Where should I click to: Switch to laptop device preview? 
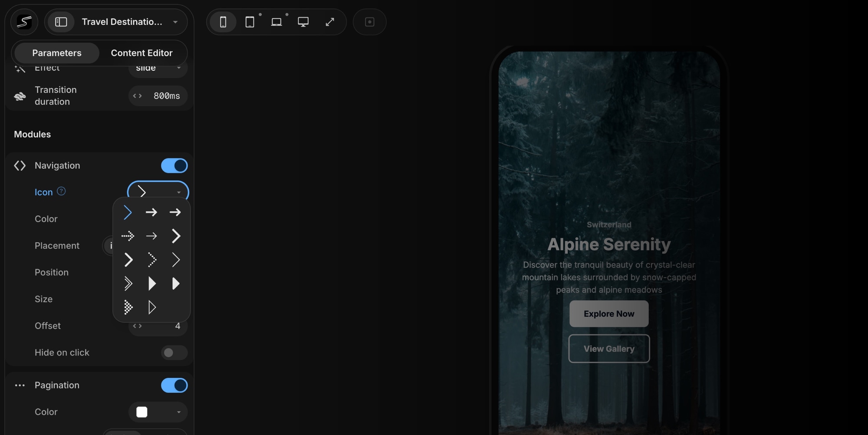click(x=276, y=22)
